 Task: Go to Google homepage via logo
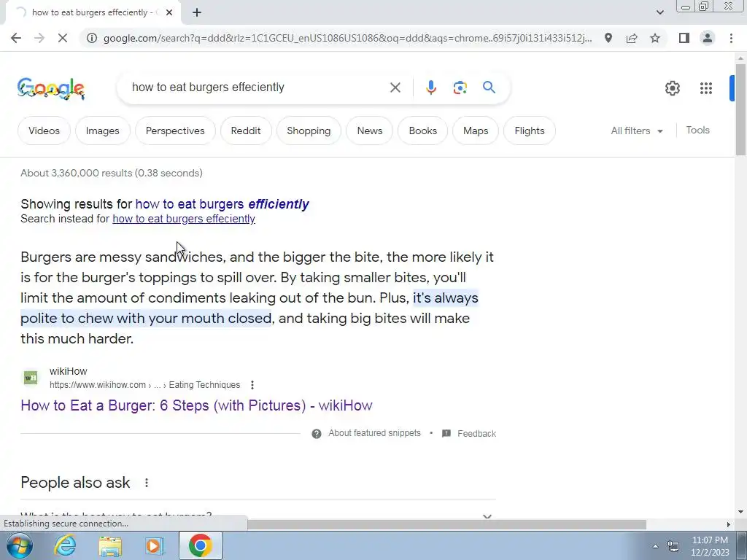point(51,88)
